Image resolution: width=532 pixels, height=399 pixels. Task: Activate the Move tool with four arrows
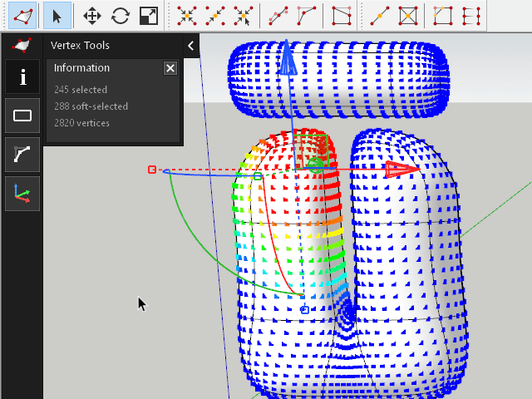coord(92,15)
